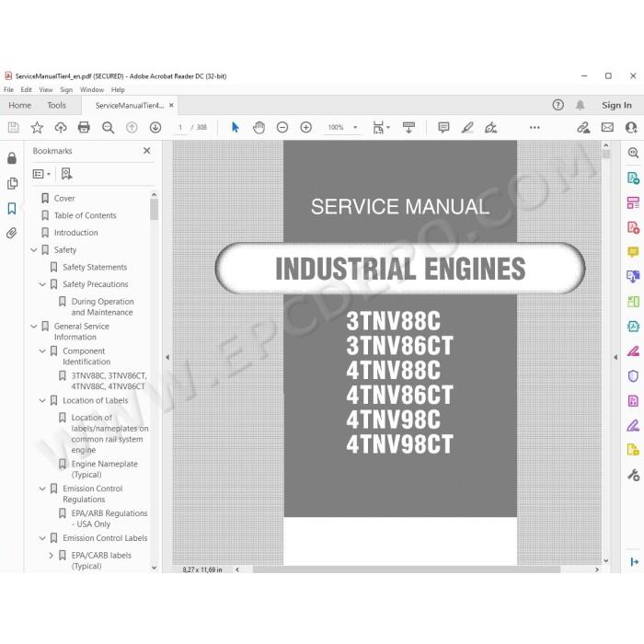The height and width of the screenshot is (644, 644).
Task: Open the zoom level dropdown
Action: [355, 128]
